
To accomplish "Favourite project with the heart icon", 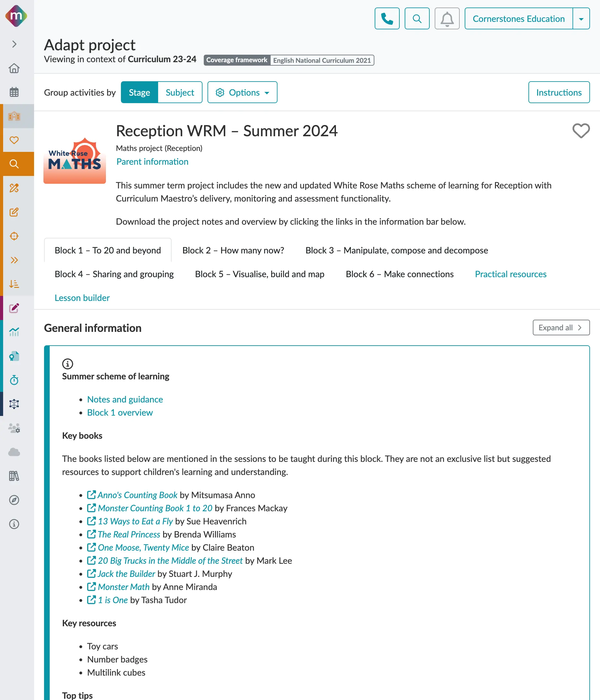I will pyautogui.click(x=581, y=131).
